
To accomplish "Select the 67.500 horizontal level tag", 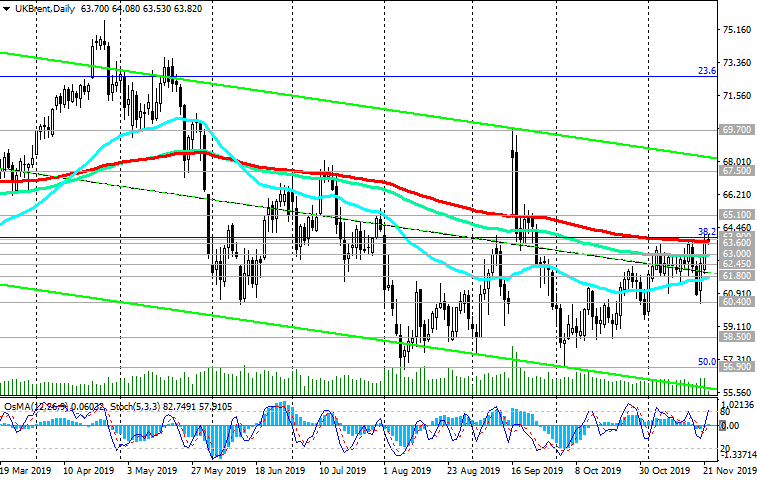I will (736, 171).
